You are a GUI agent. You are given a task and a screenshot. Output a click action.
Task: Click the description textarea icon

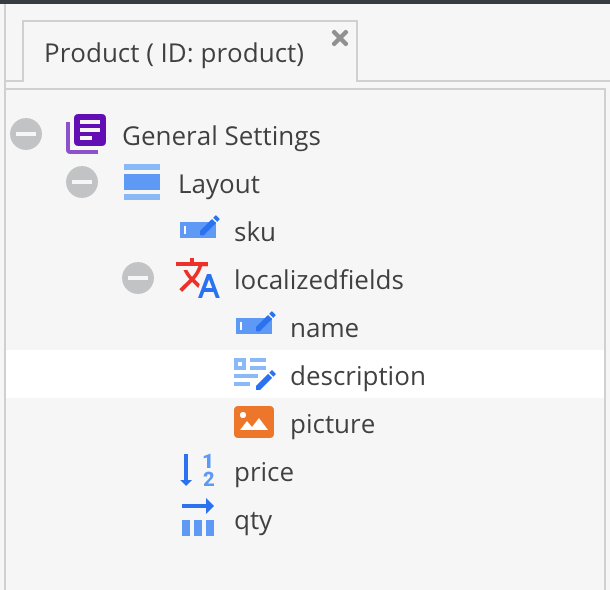pos(254,375)
